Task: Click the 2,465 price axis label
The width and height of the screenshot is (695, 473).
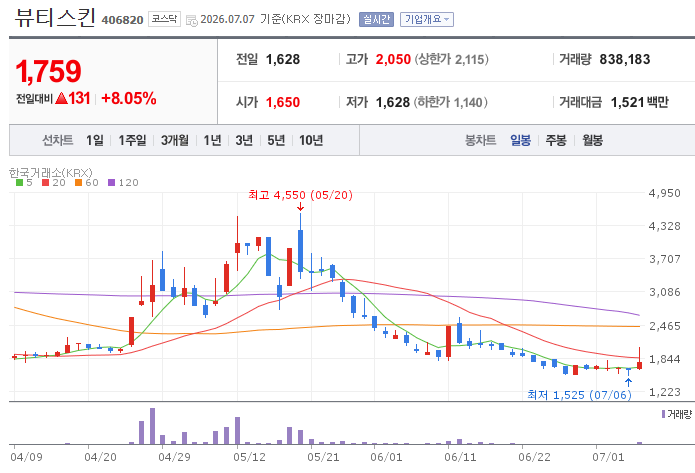Action: pyautogui.click(x=664, y=326)
